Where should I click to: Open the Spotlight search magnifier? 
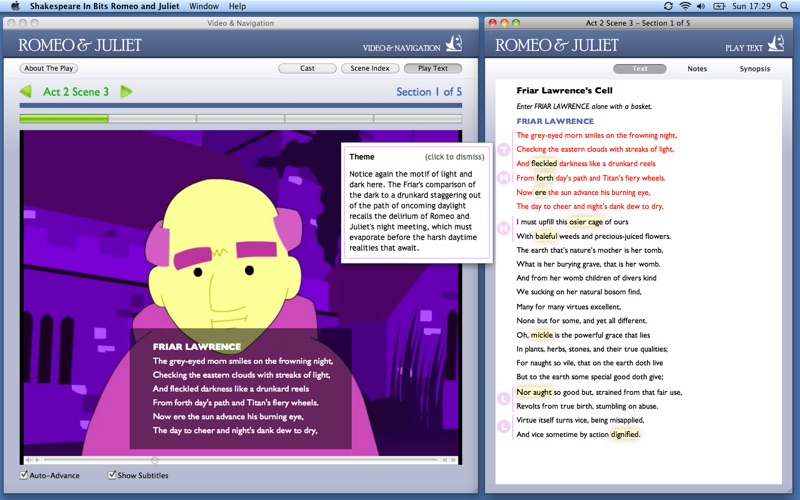(787, 6)
